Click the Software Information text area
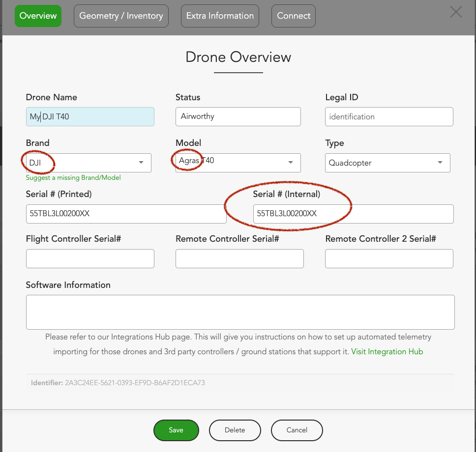Screen dimensions: 476x452 tap(240, 312)
